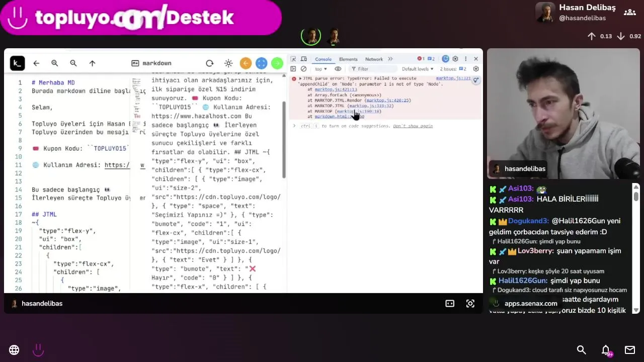The height and width of the screenshot is (362, 644).
Task: Go back using the editor's left arrow
Action: [x=36, y=63]
